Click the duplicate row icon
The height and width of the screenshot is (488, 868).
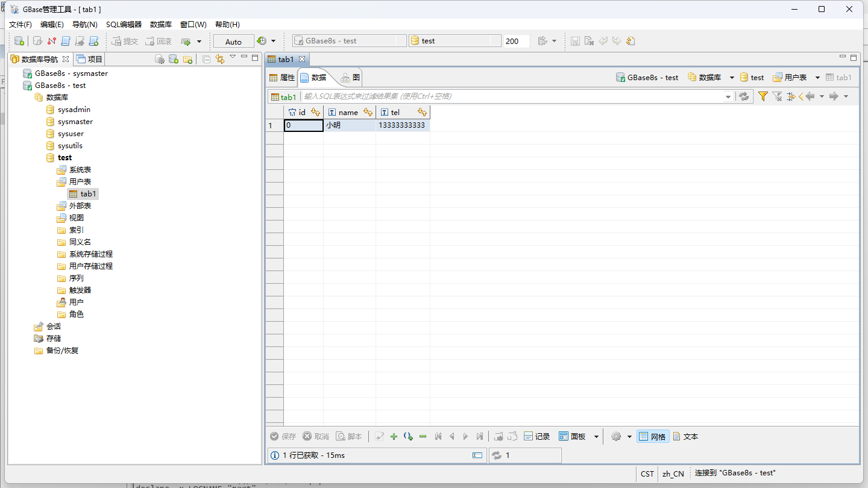click(x=408, y=437)
